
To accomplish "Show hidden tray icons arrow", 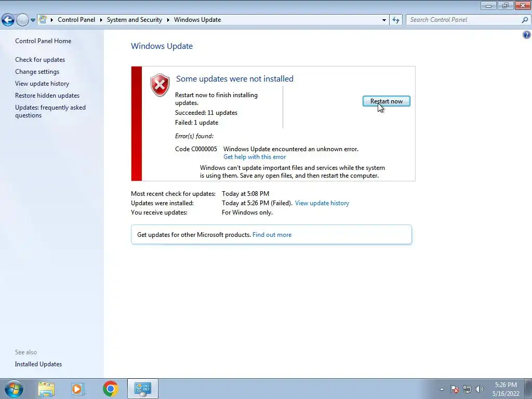I will [442, 389].
